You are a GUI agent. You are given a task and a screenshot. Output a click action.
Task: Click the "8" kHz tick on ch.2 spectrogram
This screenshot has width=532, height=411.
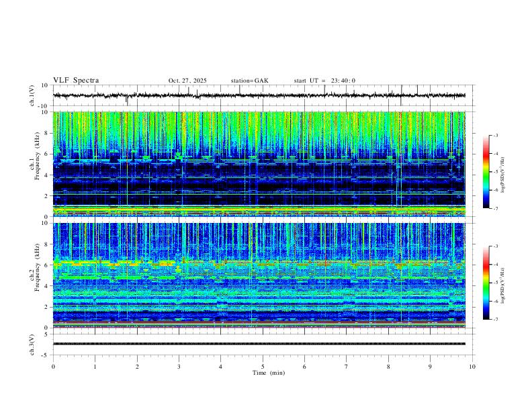[46, 244]
